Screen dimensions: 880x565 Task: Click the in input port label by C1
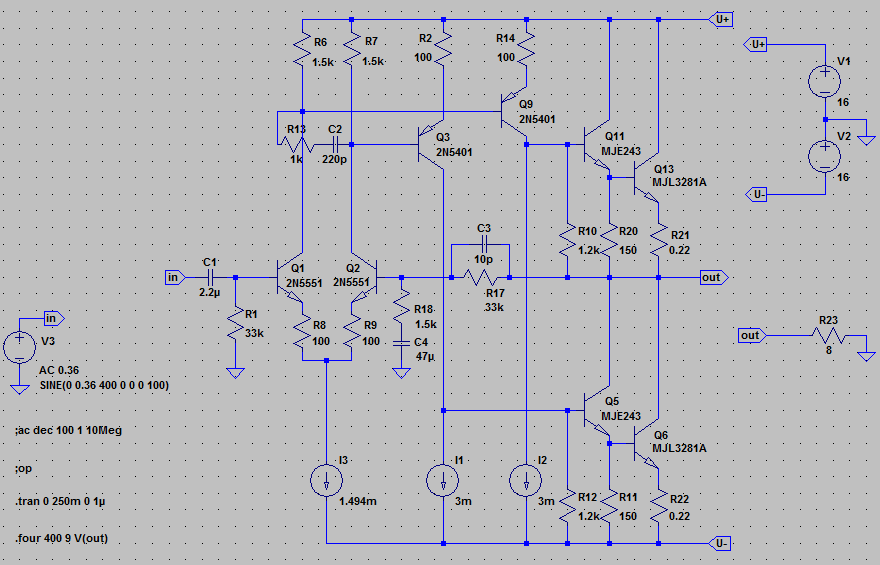175,277
